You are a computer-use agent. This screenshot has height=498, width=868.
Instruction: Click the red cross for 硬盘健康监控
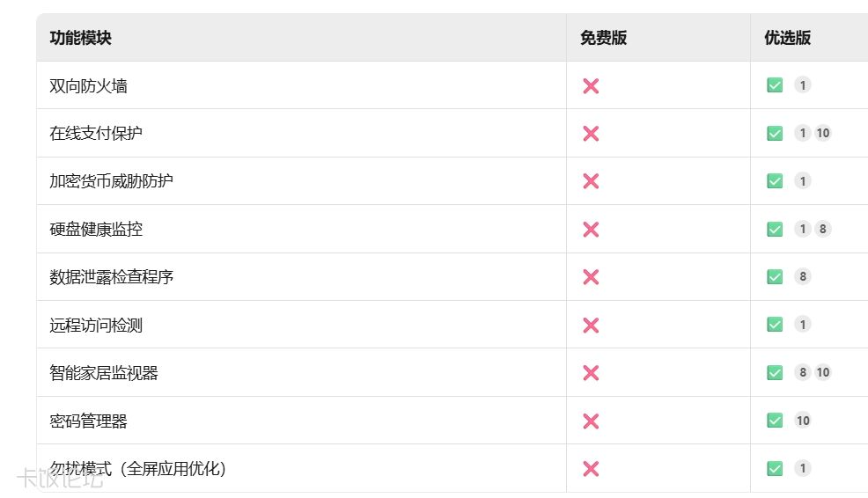591,229
